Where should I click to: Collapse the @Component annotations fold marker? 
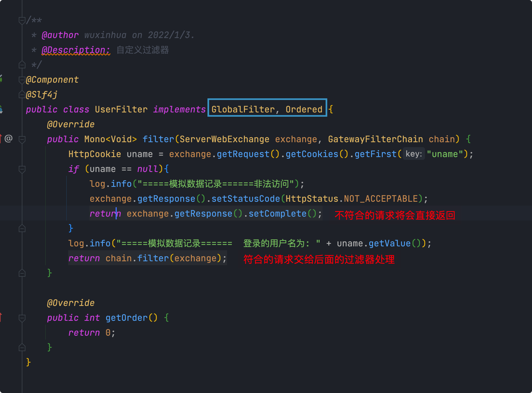[22, 80]
